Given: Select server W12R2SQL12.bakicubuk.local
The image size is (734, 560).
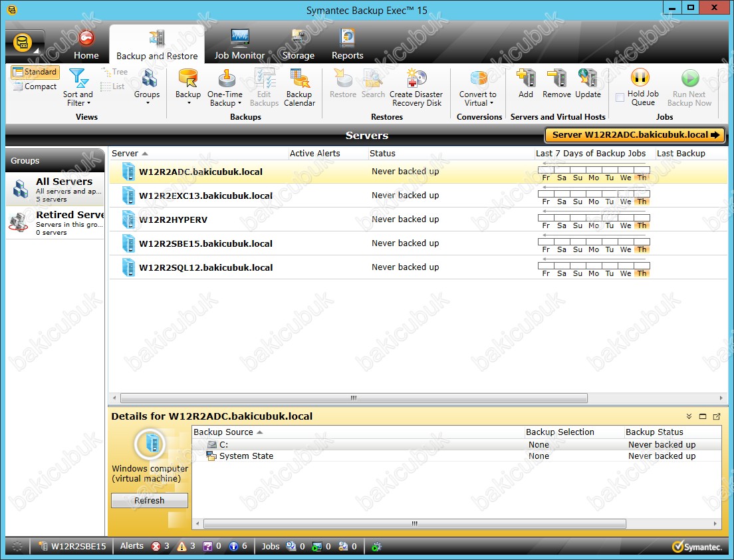Looking at the screenshot, I should pos(418,267).
